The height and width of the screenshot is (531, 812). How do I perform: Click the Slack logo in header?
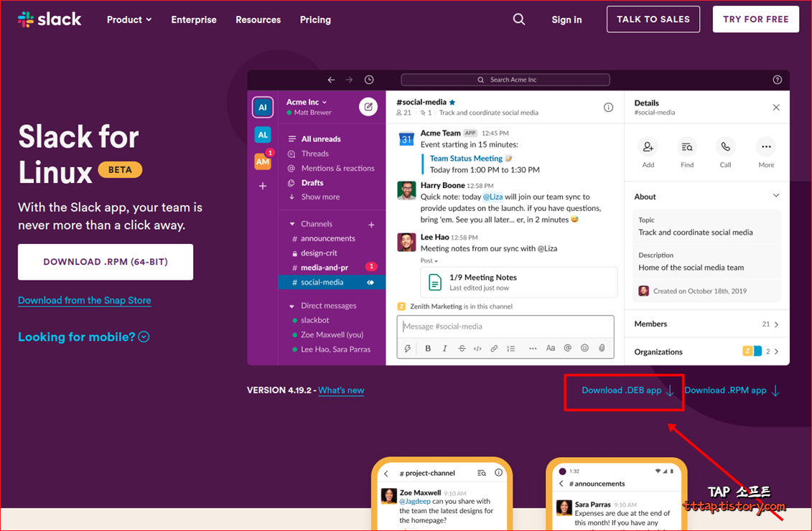click(50, 19)
